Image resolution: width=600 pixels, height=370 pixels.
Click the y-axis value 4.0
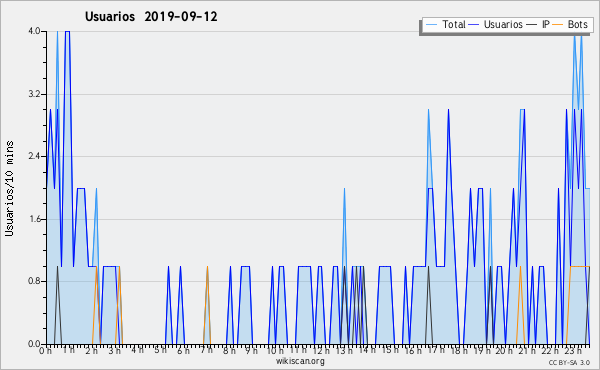point(34,31)
